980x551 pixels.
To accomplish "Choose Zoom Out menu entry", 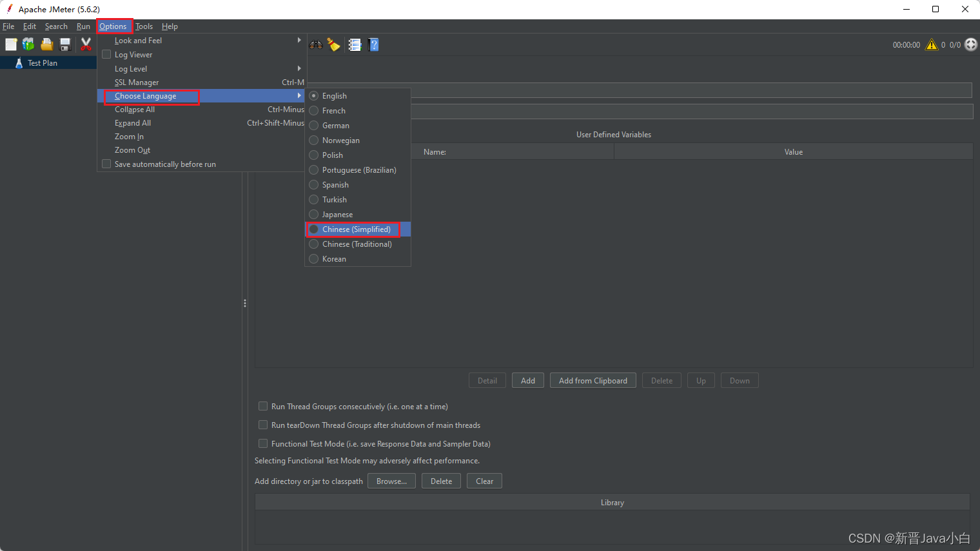I will pos(202,150).
